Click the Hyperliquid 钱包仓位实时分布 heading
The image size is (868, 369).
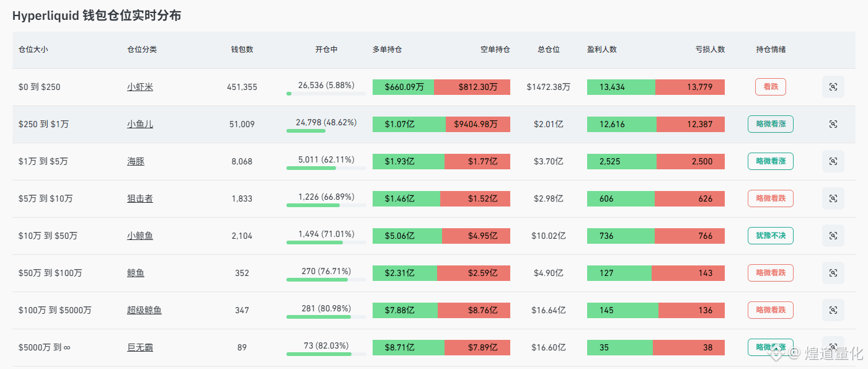click(x=97, y=16)
